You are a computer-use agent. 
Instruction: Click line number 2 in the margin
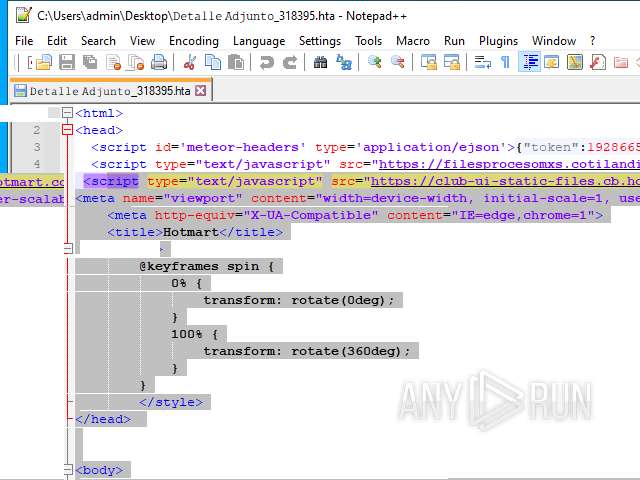point(37,130)
